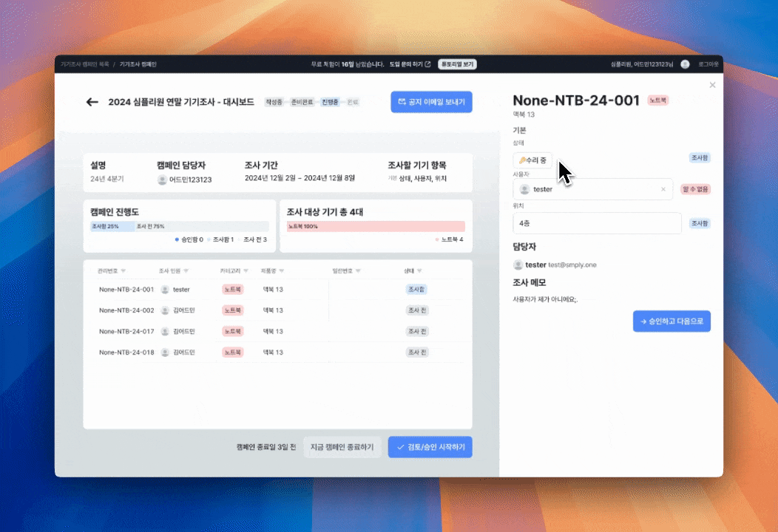Screen dimensions: 778x532
Task: Click the 조사 전 75% progress segment
Action: click(x=201, y=227)
